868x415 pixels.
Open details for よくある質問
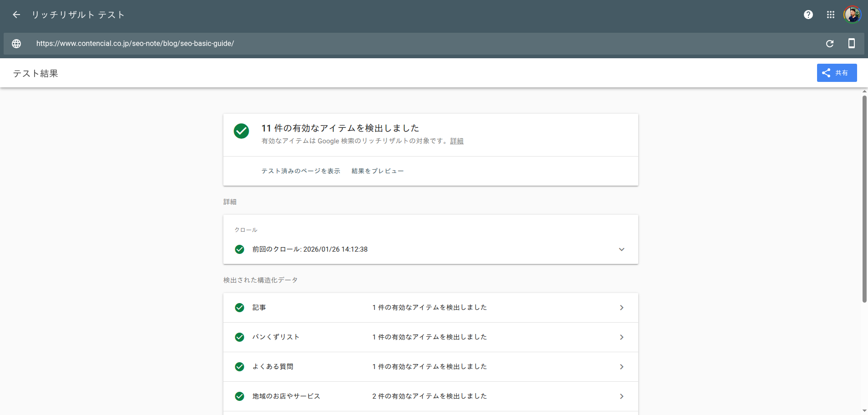(621, 367)
